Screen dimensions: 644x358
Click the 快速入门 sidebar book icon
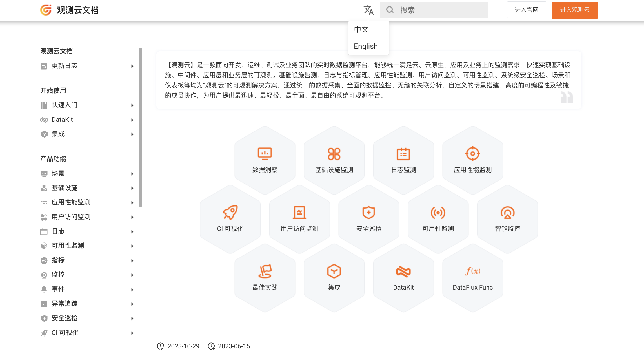click(44, 105)
